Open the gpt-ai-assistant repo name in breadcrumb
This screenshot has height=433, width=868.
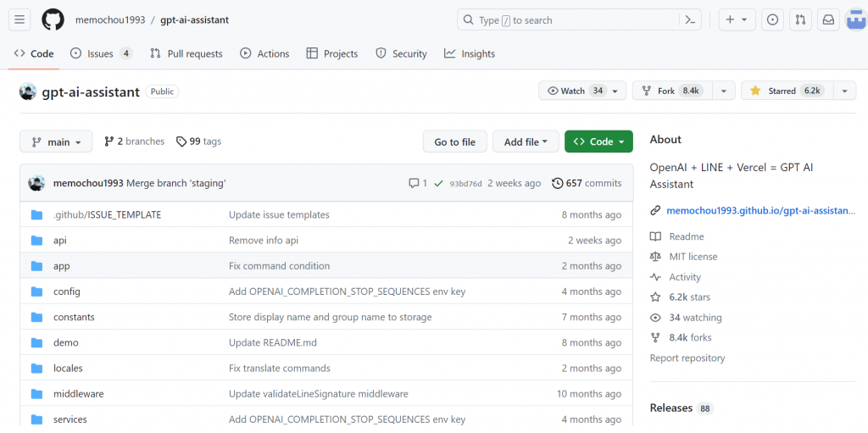tap(194, 20)
